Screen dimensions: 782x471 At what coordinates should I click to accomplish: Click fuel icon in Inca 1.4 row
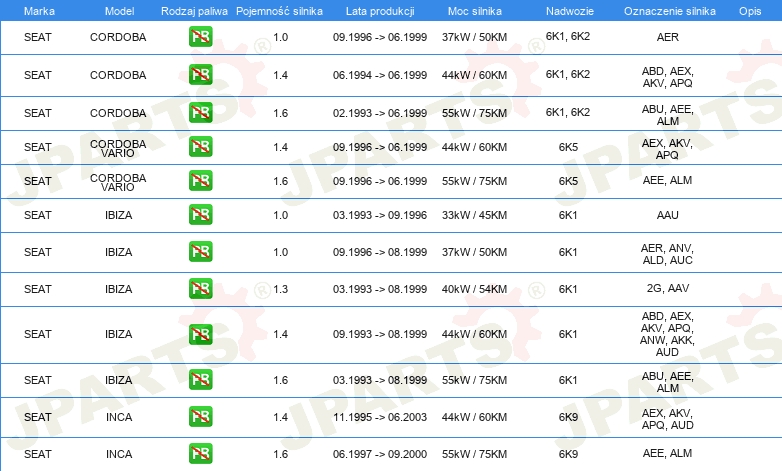click(x=200, y=417)
